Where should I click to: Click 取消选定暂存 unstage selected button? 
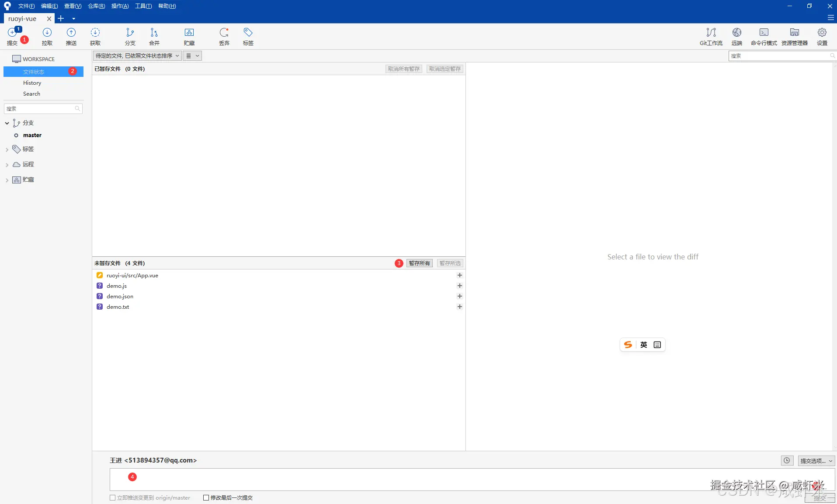coord(445,69)
